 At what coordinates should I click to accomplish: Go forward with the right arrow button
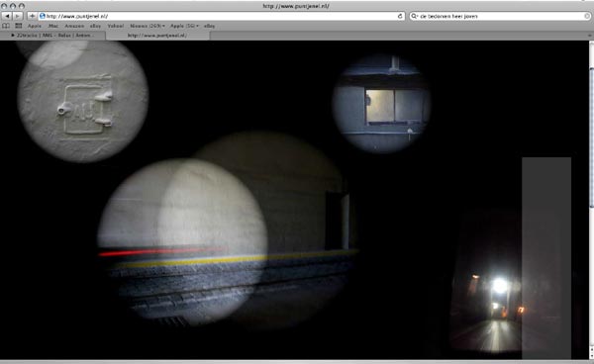(18, 16)
